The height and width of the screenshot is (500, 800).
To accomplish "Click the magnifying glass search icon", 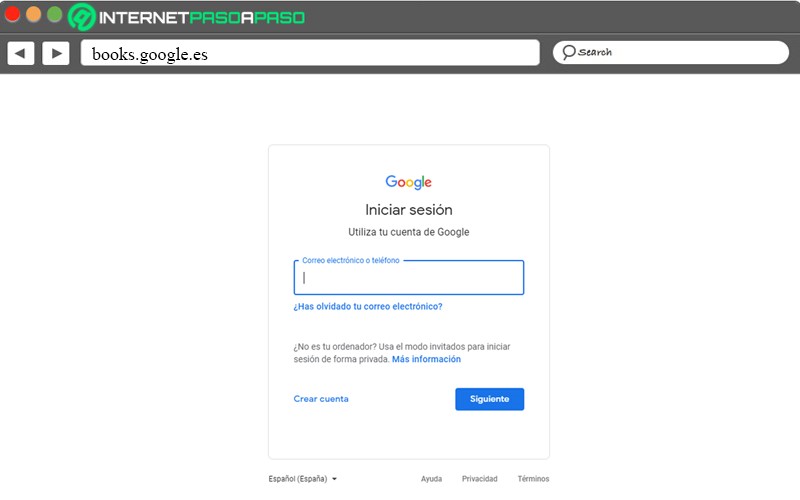I will pos(568,52).
